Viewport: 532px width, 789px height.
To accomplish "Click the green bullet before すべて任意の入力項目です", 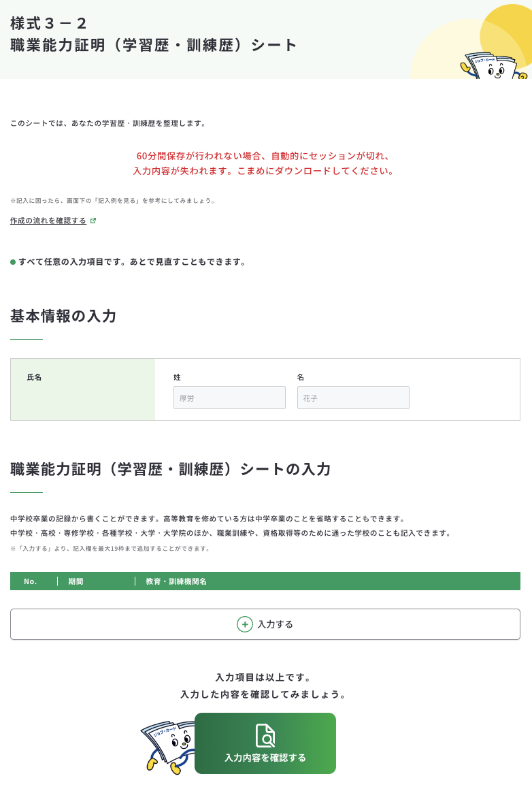I will point(12,261).
